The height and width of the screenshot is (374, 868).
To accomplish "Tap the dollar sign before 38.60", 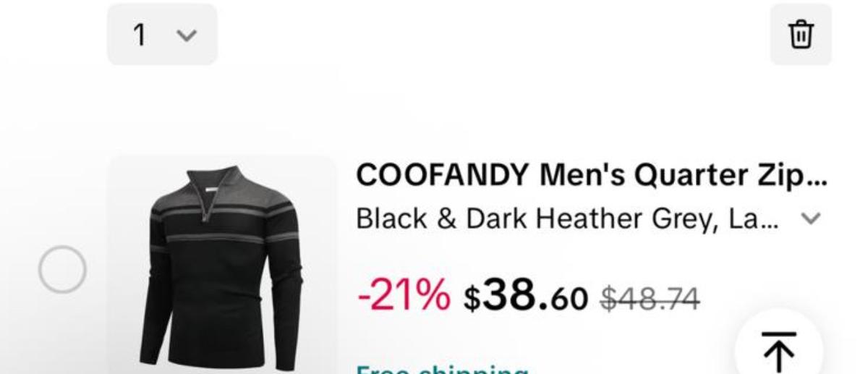I will 472,298.
